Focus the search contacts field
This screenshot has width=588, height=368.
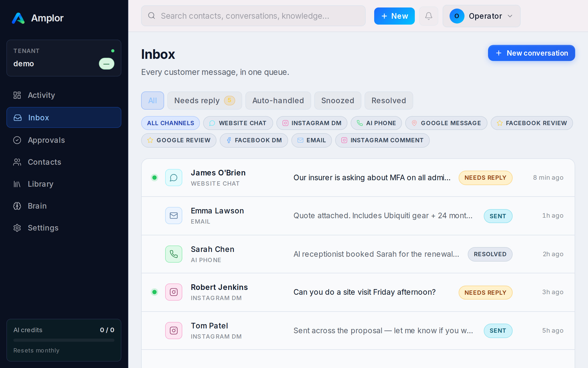(x=253, y=16)
